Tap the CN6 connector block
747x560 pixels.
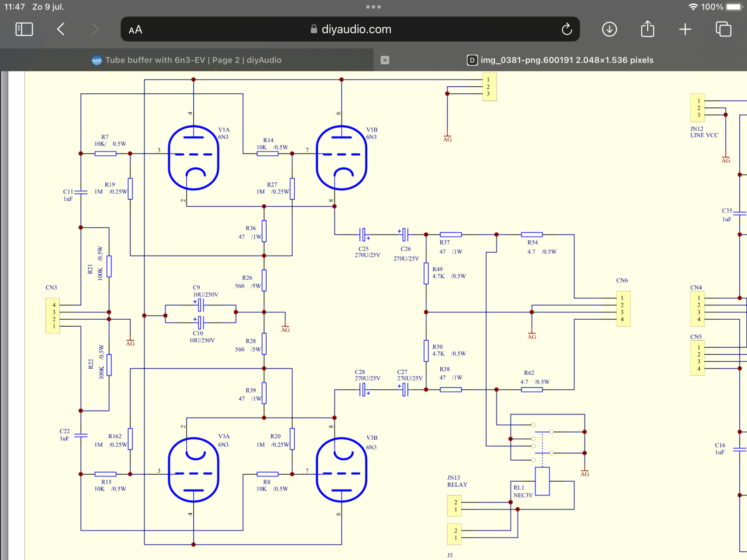[x=623, y=309]
